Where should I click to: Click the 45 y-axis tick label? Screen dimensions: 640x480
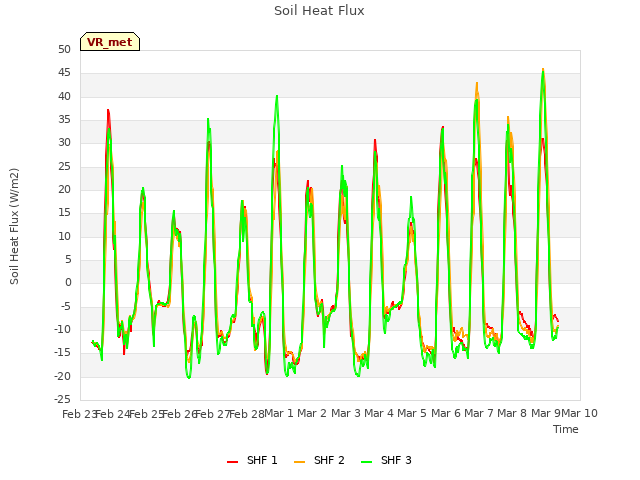tap(64, 73)
